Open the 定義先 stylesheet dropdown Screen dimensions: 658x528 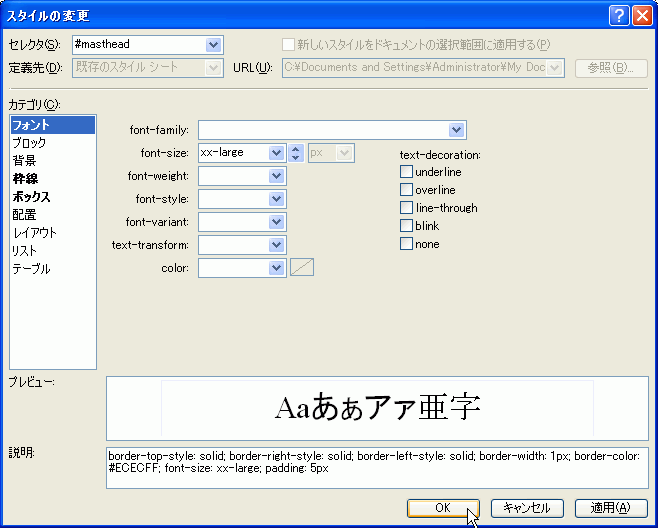[213, 68]
